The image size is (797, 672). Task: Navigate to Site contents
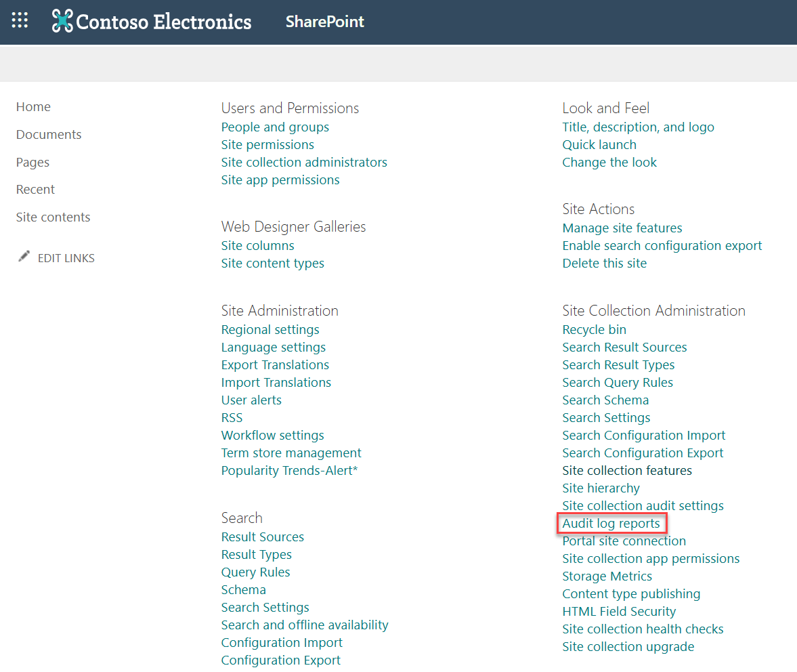(x=53, y=217)
